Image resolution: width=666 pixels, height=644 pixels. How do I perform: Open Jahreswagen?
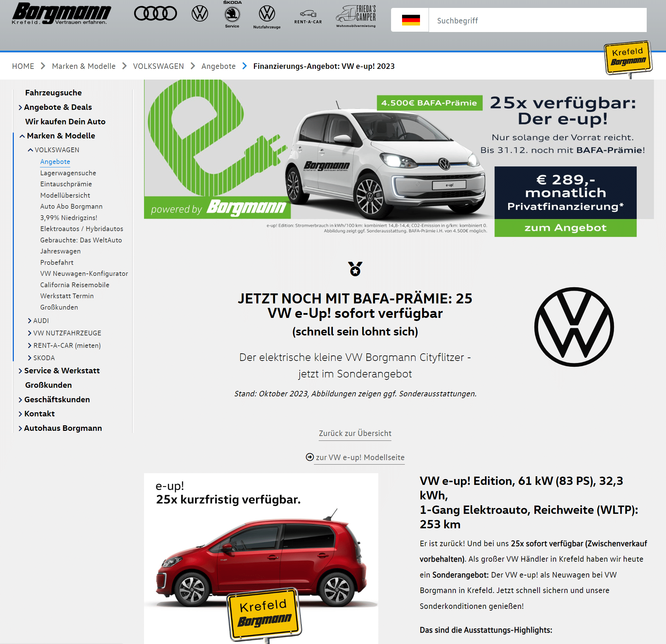click(x=60, y=251)
